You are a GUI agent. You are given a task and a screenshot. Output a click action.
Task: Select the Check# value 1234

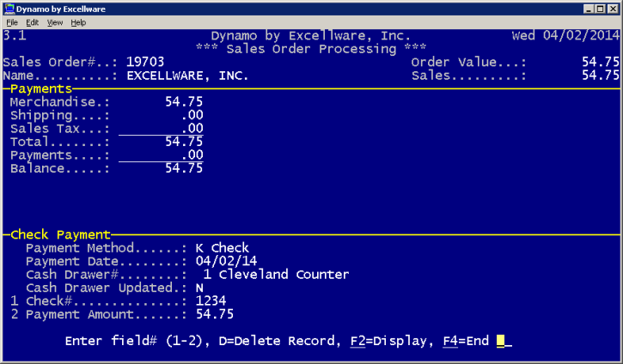point(211,300)
